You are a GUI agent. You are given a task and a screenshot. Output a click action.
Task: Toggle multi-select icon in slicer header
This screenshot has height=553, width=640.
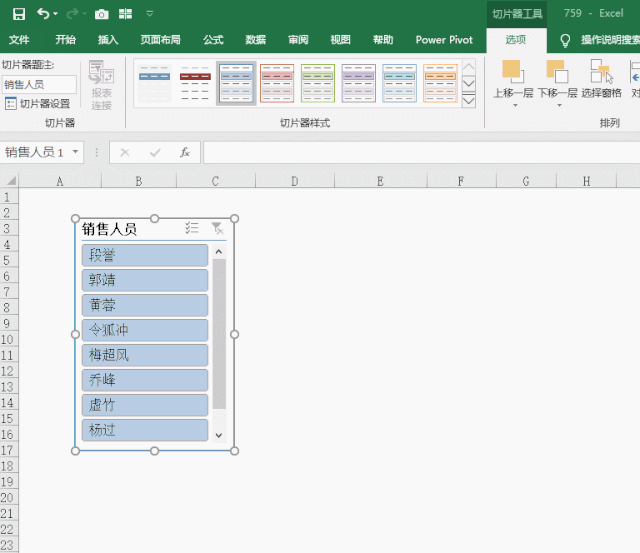pos(192,228)
